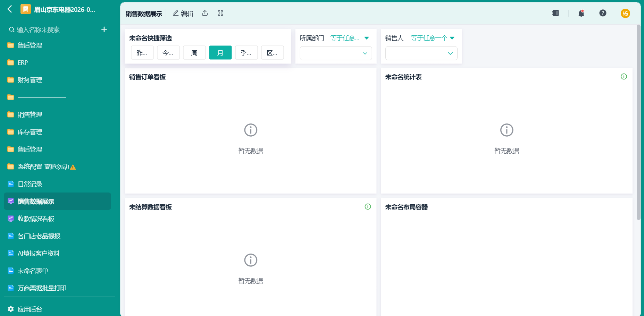Add new item with plus icon
Image resolution: width=644 pixels, height=316 pixels.
(x=104, y=29)
